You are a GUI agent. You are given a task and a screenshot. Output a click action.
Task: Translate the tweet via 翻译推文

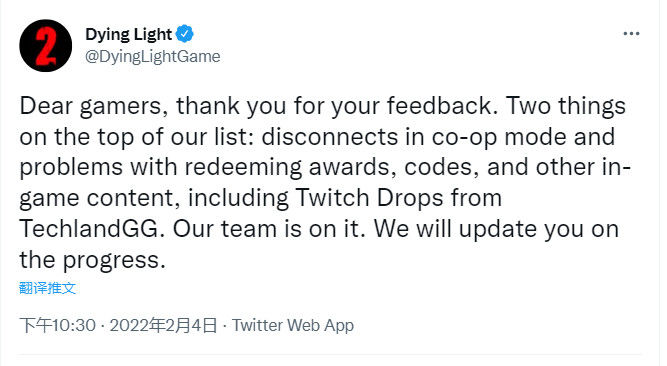47,288
